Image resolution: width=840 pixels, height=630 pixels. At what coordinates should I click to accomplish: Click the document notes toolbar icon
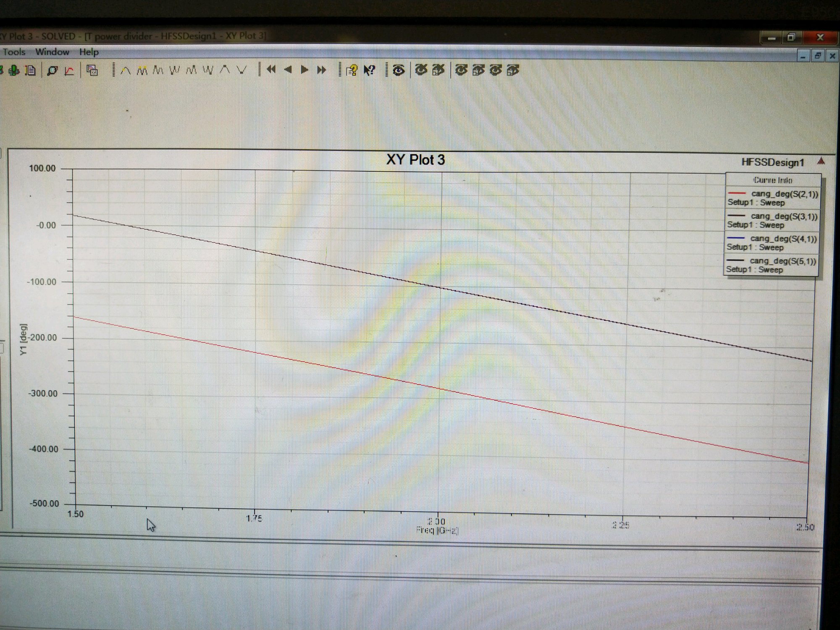tap(31, 71)
